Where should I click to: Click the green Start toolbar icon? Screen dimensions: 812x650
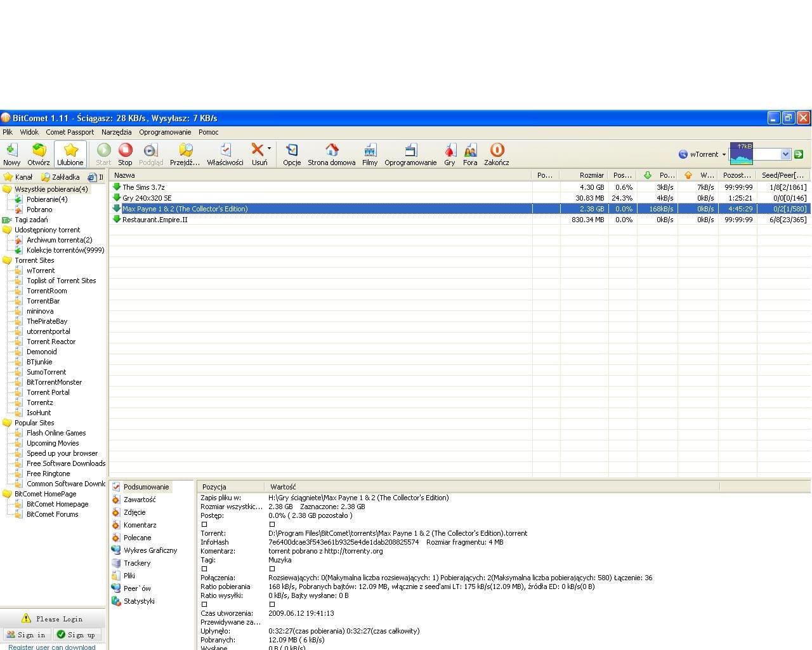pos(103,154)
